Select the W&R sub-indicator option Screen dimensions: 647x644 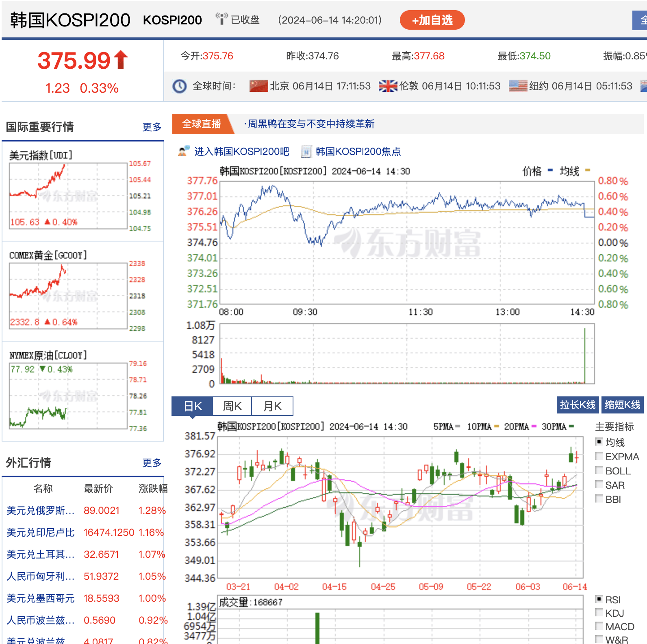click(x=599, y=639)
